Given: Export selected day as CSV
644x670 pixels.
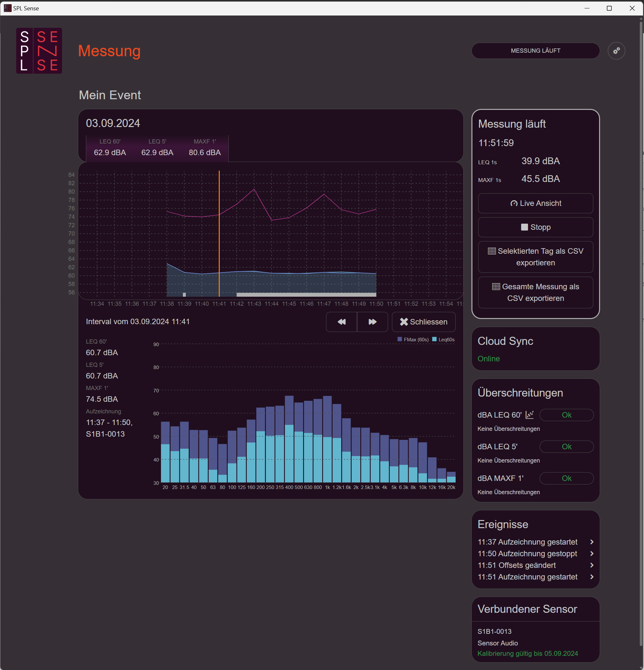Looking at the screenshot, I should click(x=535, y=257).
